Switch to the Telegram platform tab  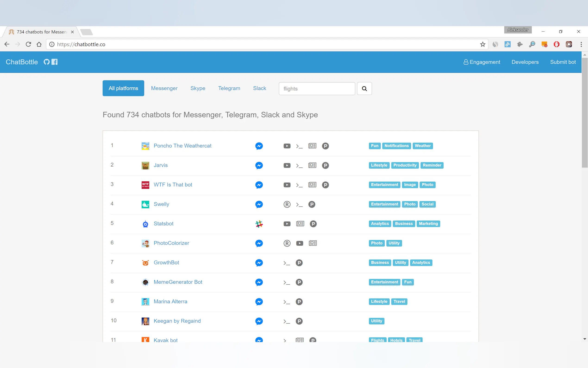click(x=229, y=88)
